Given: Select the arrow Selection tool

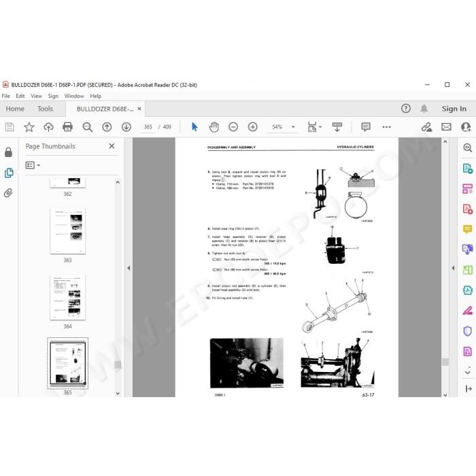Looking at the screenshot, I should (x=194, y=127).
